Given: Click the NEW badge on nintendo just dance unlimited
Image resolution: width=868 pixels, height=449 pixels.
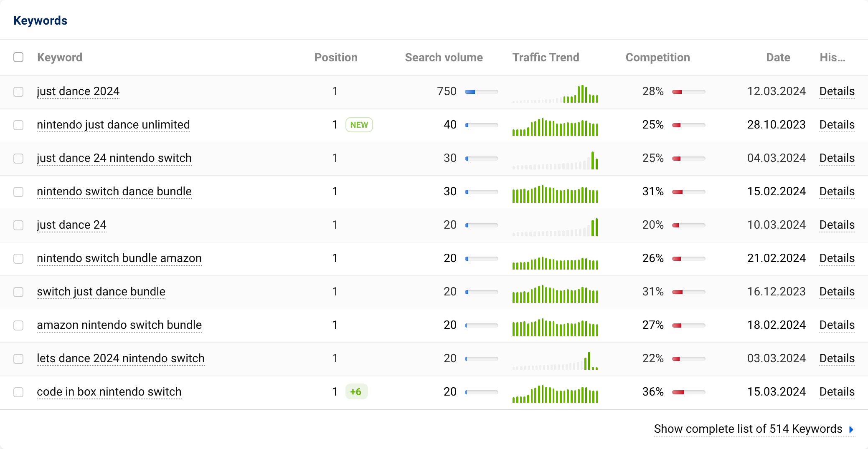Looking at the screenshot, I should 359,125.
